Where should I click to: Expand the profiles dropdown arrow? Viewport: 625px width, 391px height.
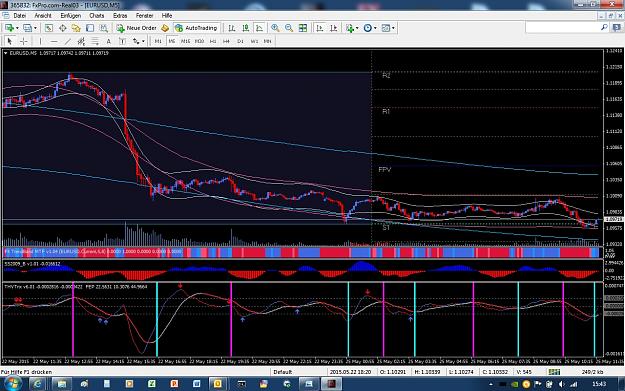click(x=35, y=28)
